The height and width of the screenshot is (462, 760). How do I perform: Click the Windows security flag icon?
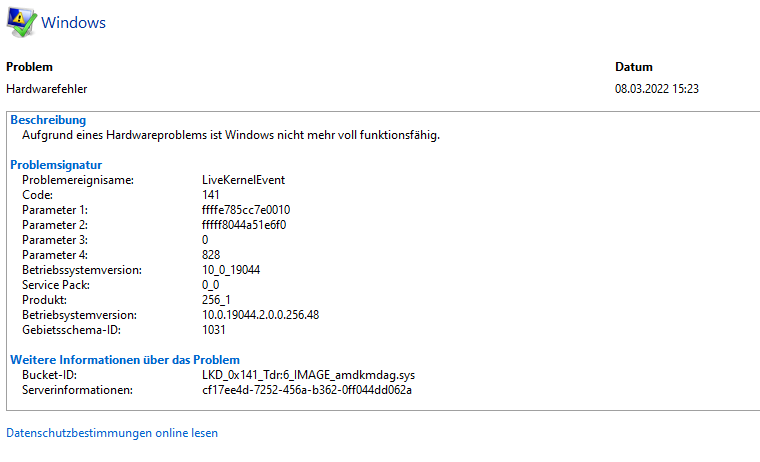21,22
